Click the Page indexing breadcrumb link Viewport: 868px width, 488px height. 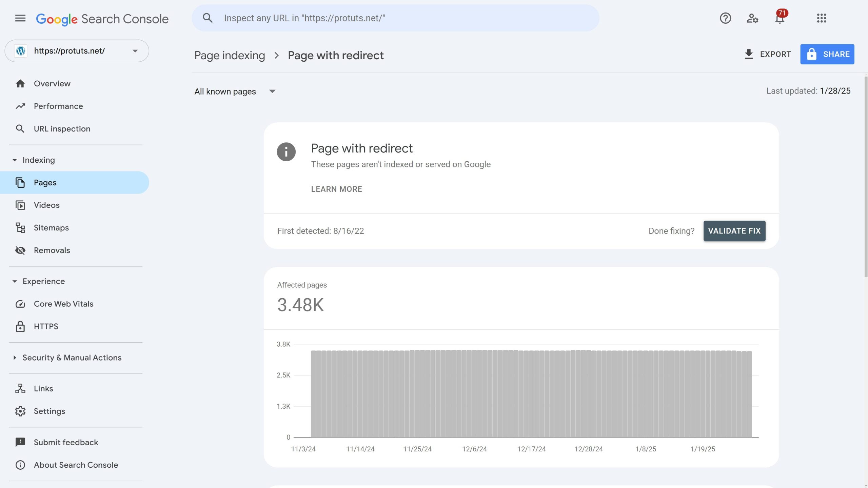point(230,55)
